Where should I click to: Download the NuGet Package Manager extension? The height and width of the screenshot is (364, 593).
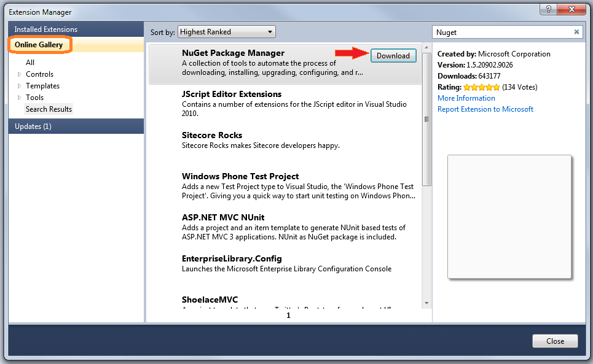[393, 55]
